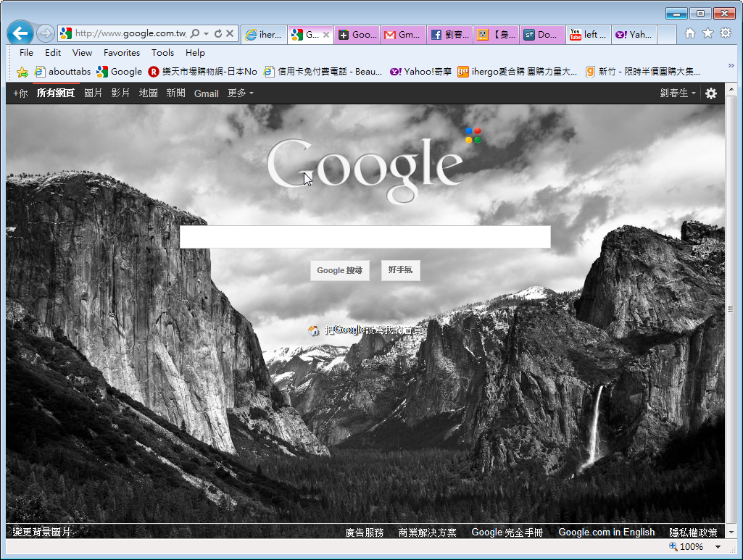Go back with the blue Back arrow

[x=20, y=33]
